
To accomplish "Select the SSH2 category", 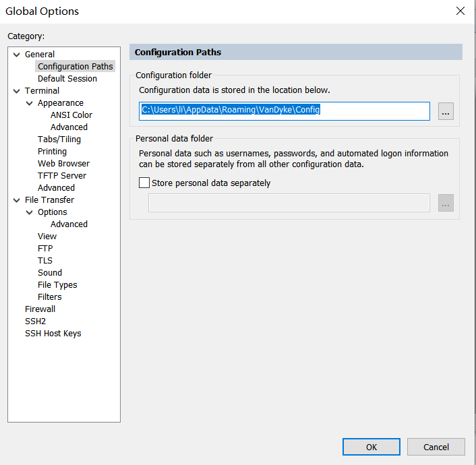I will [35, 321].
